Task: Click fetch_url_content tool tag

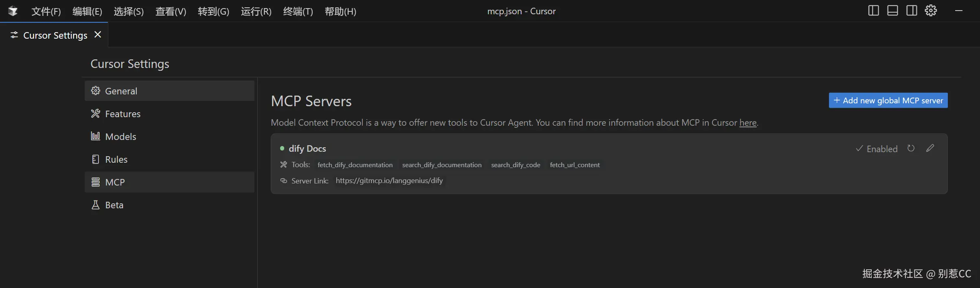Action: pyautogui.click(x=574, y=165)
